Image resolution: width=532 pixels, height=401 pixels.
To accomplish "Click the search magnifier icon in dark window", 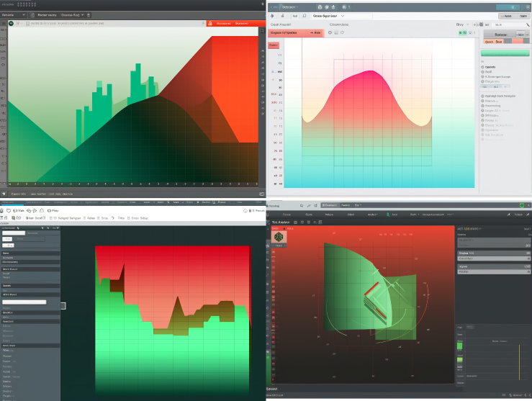I will 301,205.
